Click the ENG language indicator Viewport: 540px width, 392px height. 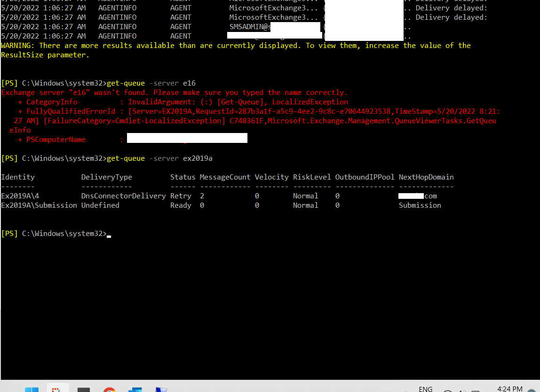point(425,389)
